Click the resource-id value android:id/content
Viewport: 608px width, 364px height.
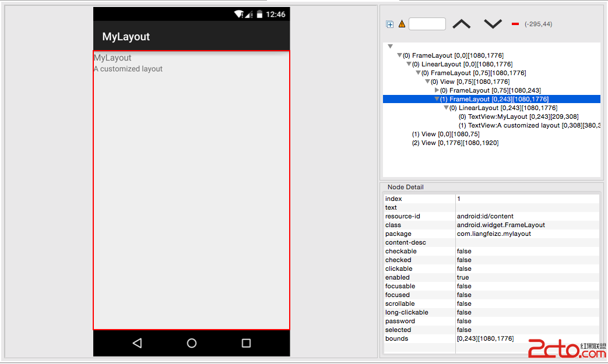[485, 216]
